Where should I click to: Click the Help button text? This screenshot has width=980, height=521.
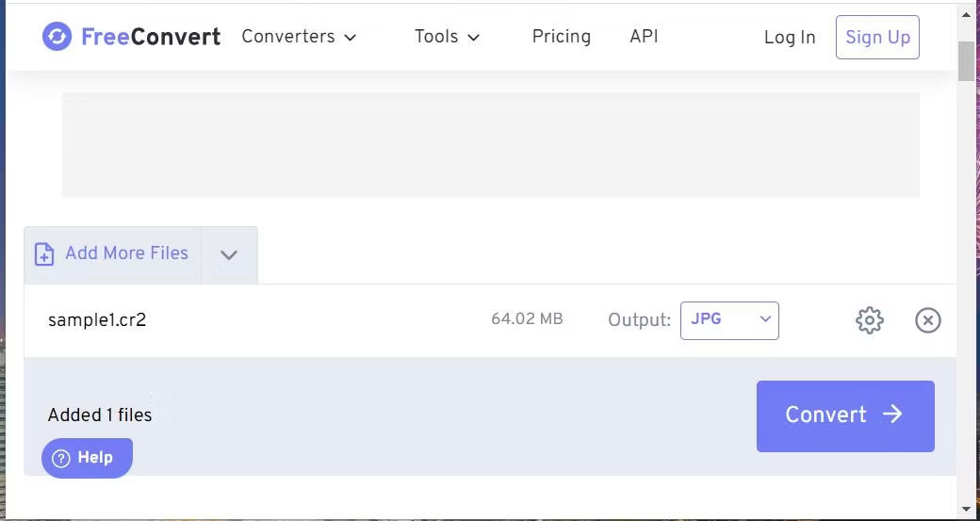tap(95, 458)
